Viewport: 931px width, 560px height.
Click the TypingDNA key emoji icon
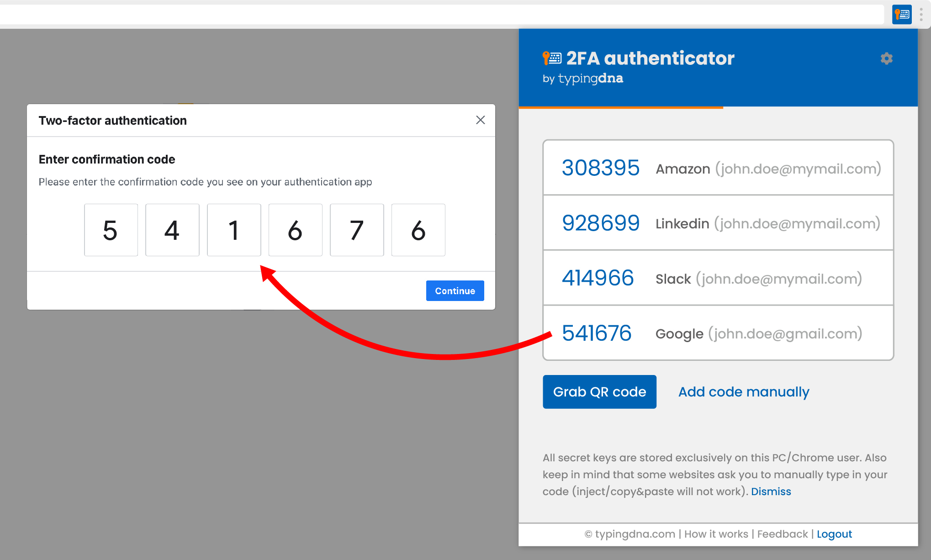point(545,58)
